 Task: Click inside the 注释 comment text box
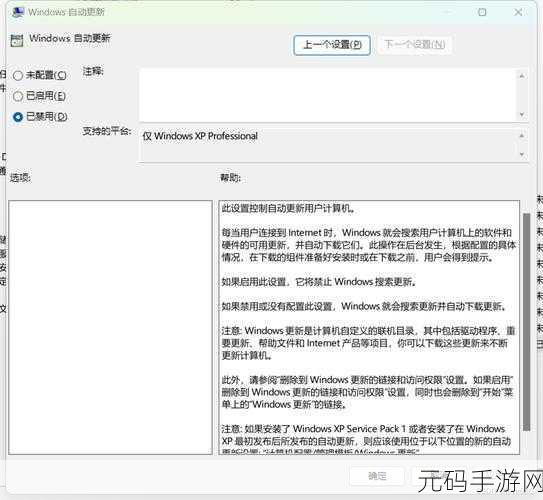pos(327,95)
